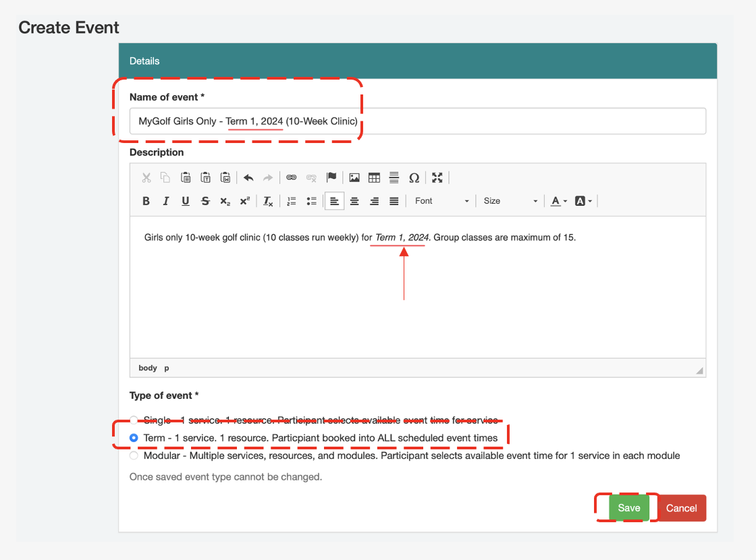Click the Name of event input field
Image resolution: width=756 pixels, height=560 pixels.
tap(418, 121)
